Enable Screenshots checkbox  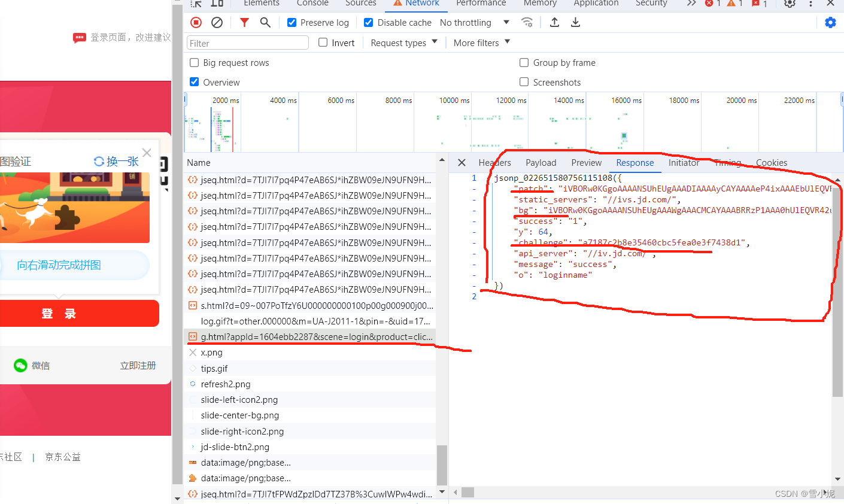pyautogui.click(x=524, y=82)
